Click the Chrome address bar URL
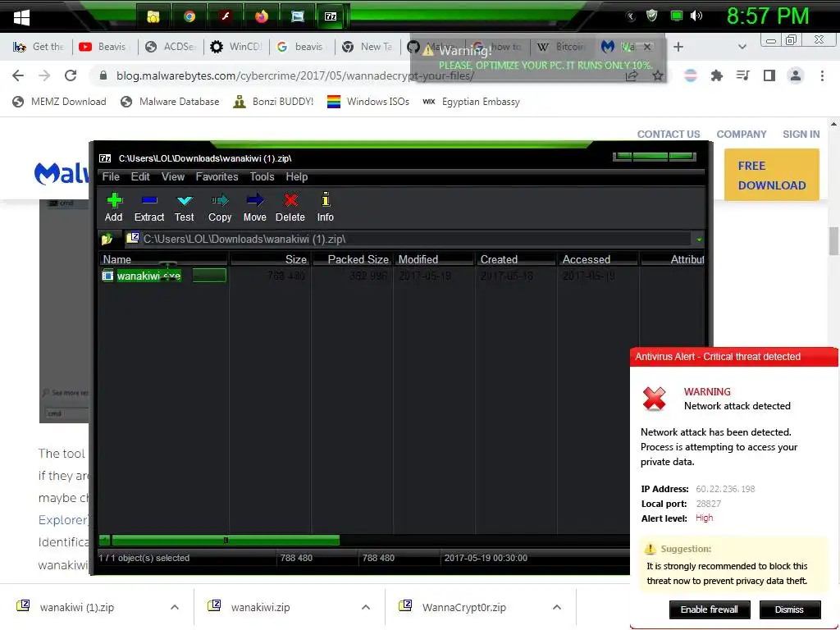This screenshot has width=840, height=630. pos(295,75)
